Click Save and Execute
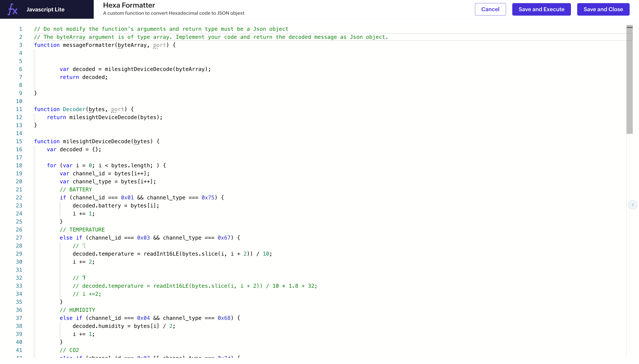639x364 pixels. coord(541,9)
